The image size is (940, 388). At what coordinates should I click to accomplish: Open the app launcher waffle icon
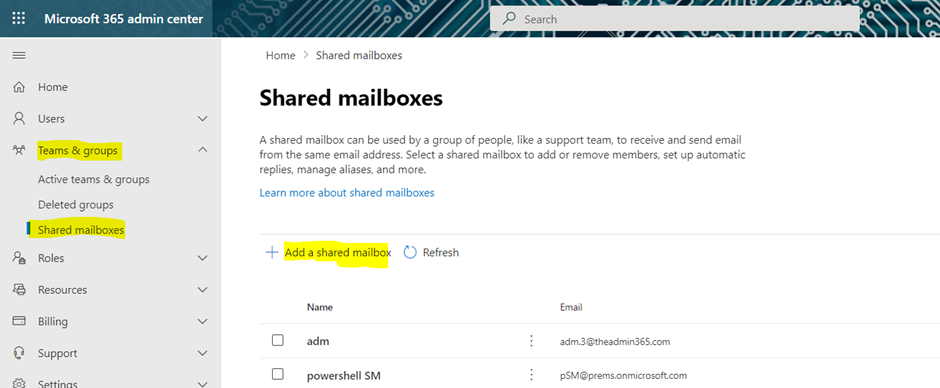[19, 19]
